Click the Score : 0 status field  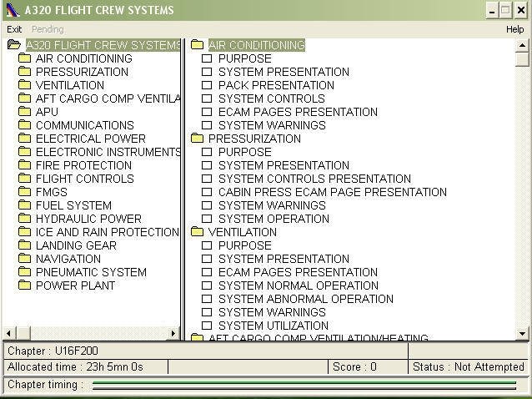coord(368,366)
